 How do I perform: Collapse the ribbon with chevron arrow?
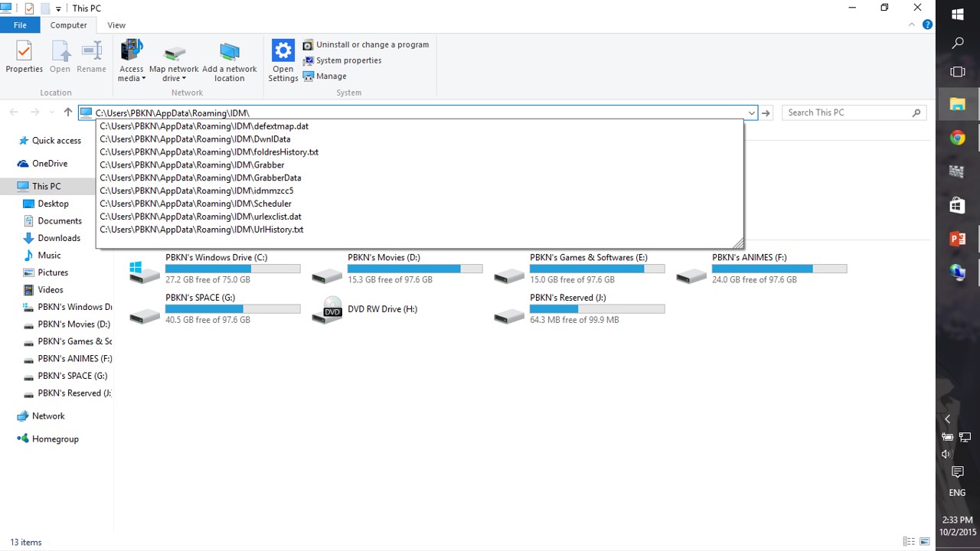(911, 25)
